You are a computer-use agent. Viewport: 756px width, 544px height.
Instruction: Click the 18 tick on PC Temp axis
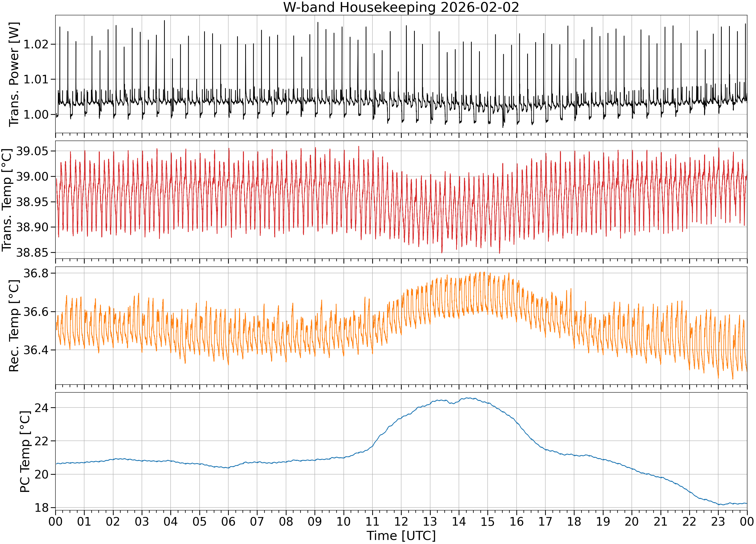click(41, 508)
